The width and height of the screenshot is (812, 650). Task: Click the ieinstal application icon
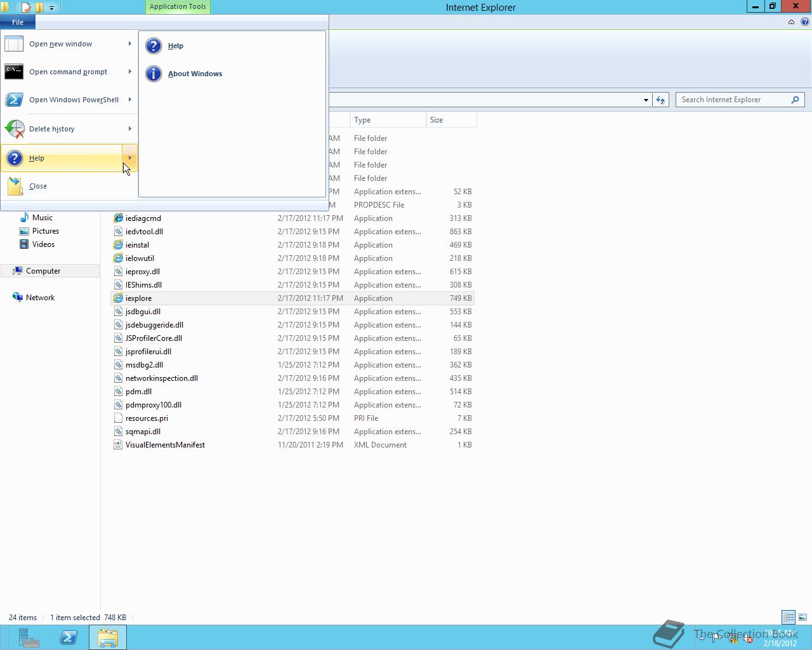118,245
